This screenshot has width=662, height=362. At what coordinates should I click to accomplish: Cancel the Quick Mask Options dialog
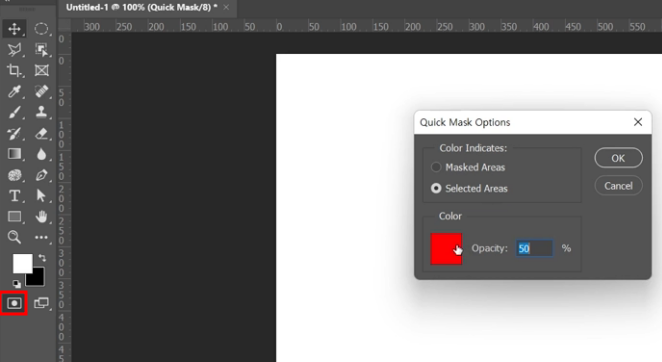[x=619, y=186]
